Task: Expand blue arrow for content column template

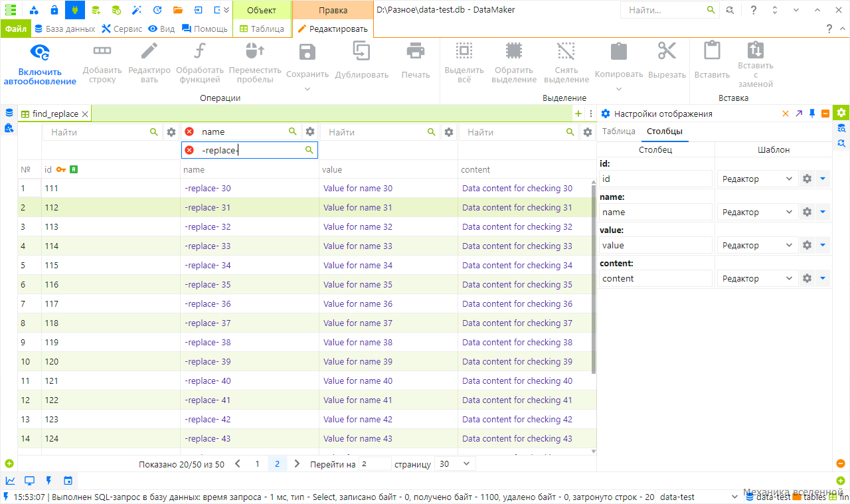Action: coord(823,278)
